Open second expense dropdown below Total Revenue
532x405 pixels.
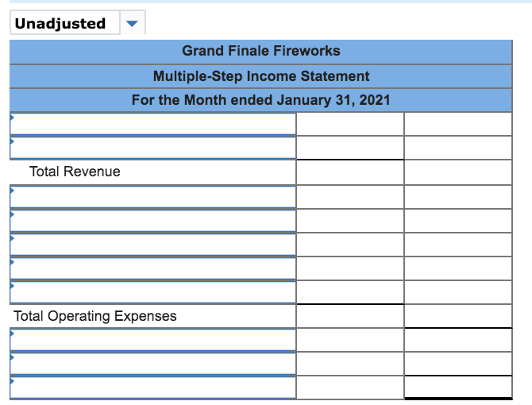click(x=152, y=221)
